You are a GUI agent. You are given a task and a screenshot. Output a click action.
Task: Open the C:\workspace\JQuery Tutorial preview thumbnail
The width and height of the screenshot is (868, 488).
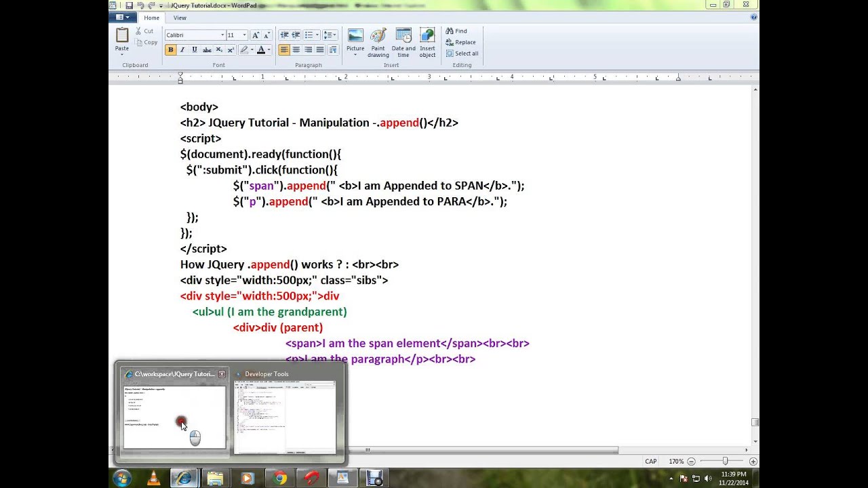click(x=174, y=417)
